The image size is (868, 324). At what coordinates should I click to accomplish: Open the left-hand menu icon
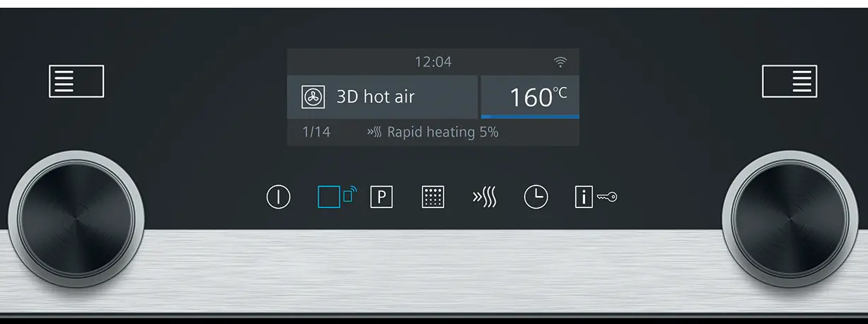click(77, 81)
